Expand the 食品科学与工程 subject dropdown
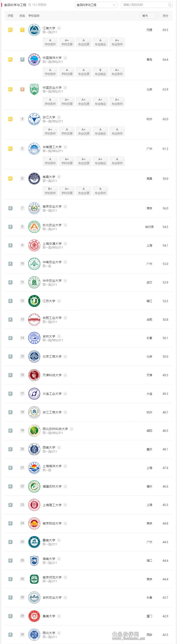The height and width of the screenshot is (644, 177). click(96, 5)
